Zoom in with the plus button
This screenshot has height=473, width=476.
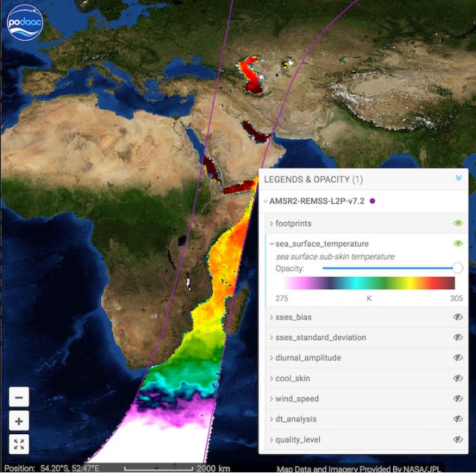tap(19, 421)
